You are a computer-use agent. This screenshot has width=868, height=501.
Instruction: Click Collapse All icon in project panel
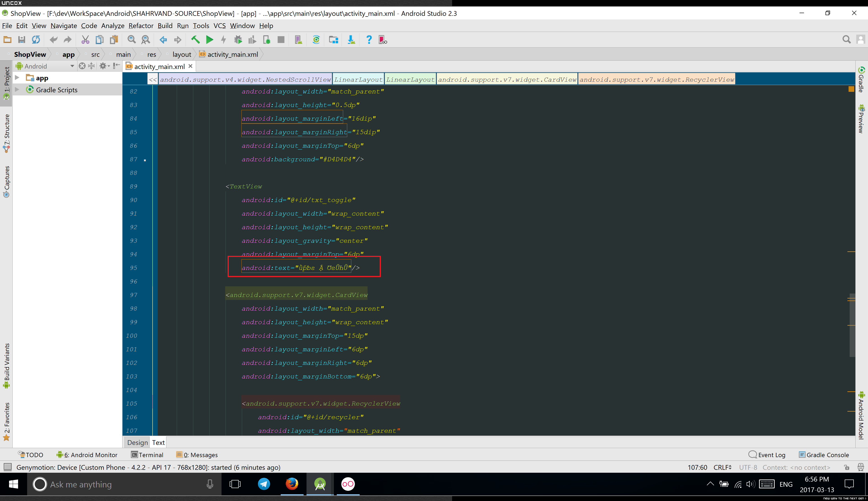click(x=92, y=66)
